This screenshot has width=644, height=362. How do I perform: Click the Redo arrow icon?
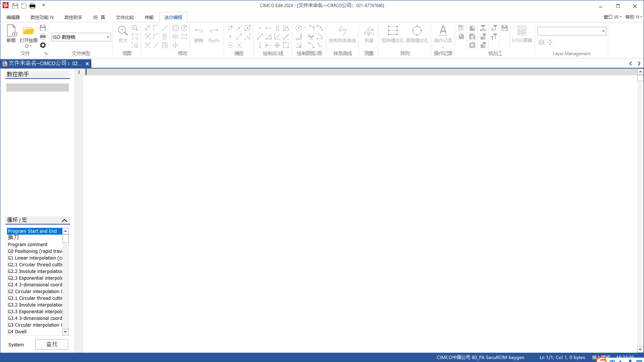[214, 34]
